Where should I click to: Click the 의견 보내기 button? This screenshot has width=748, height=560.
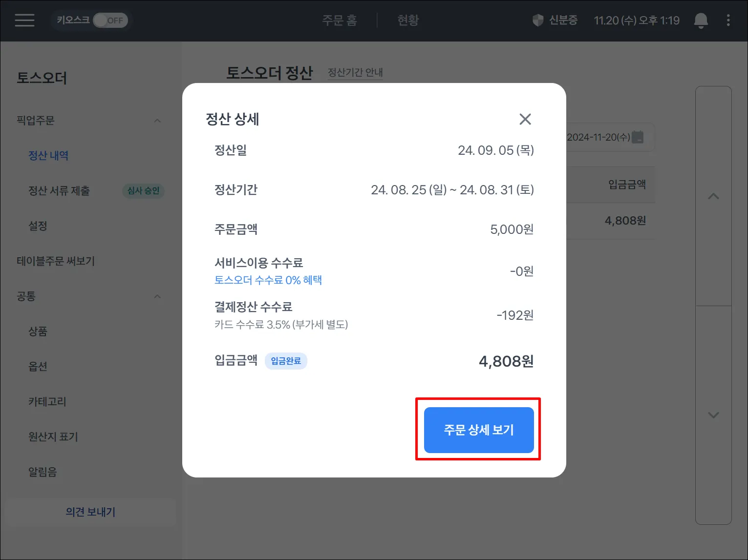tap(91, 512)
